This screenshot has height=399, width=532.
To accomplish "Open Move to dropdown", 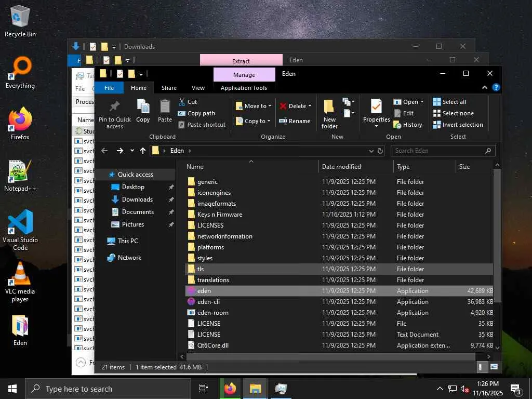I will [x=254, y=106].
